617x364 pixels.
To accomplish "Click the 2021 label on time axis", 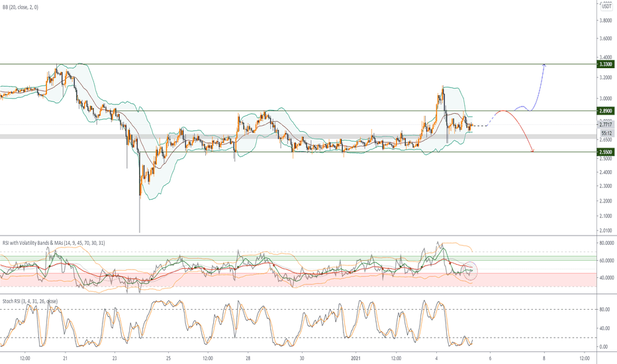I will click(356, 359).
